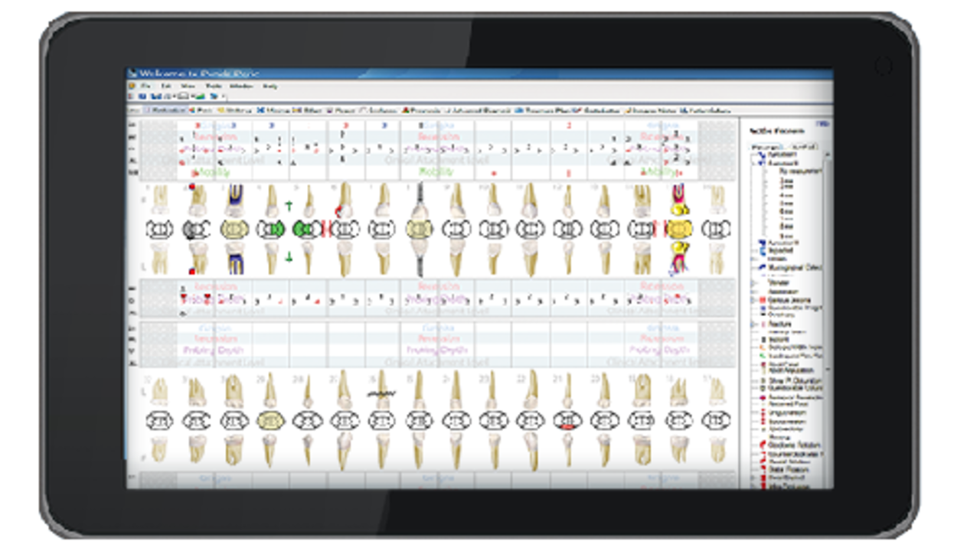The width and height of the screenshot is (980, 551).
Task: Expand the Fracture node in the tree
Action: click(x=754, y=324)
